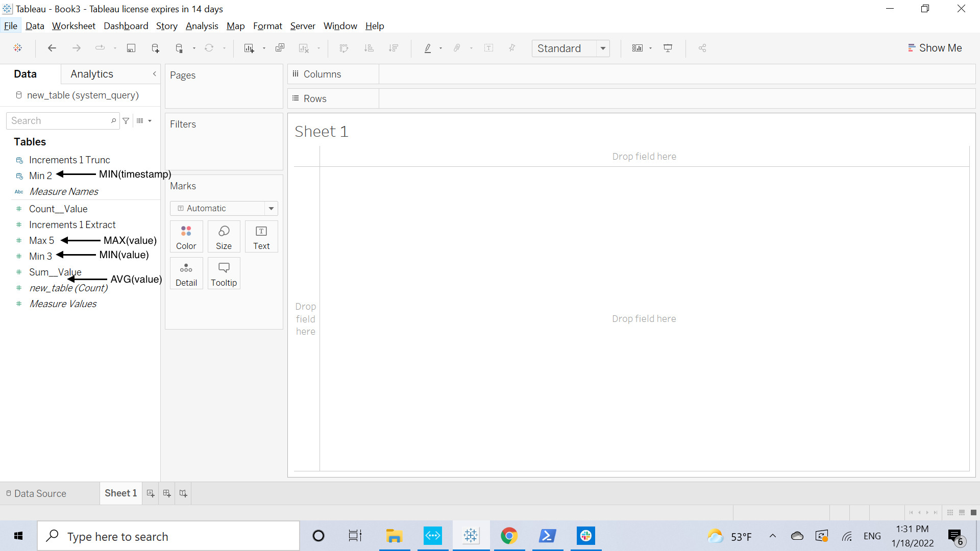The width and height of the screenshot is (980, 551).
Task: Click the New Worksheet tab icon
Action: coord(151,493)
